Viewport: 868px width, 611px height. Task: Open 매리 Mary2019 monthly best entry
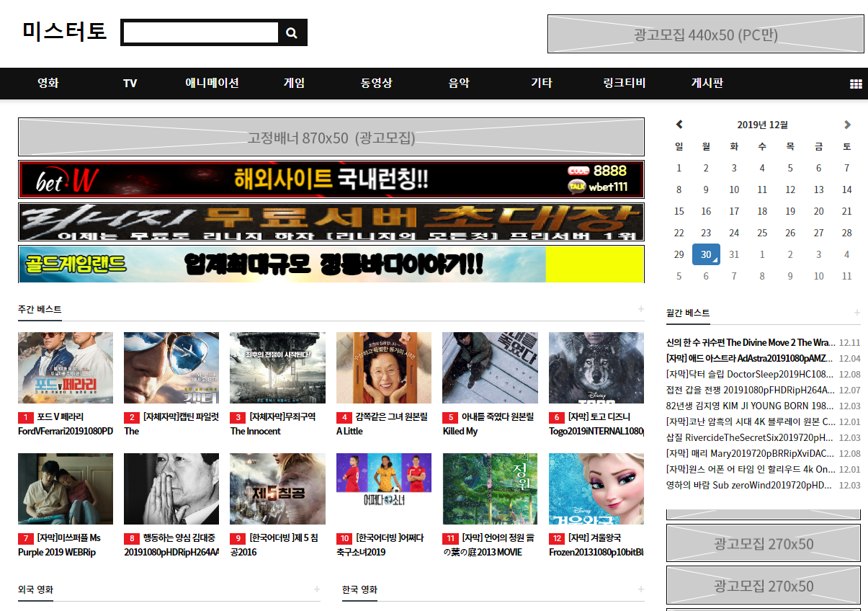click(x=751, y=453)
